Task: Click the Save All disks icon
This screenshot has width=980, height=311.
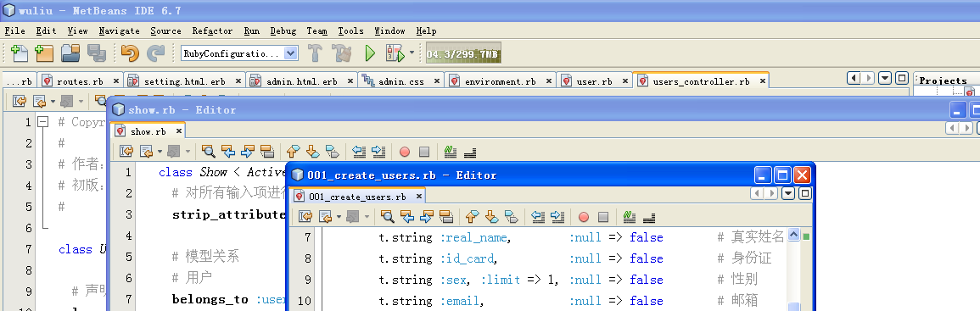Action: [x=96, y=53]
